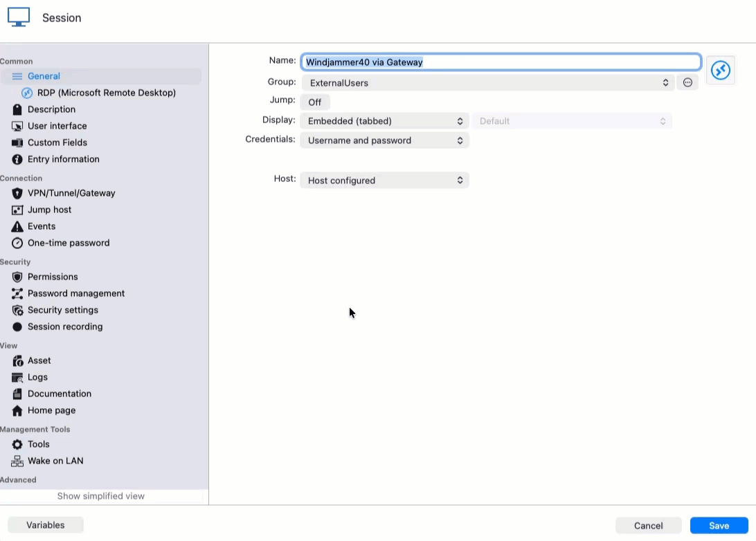
Task: Click the Name text field
Action: tap(501, 62)
